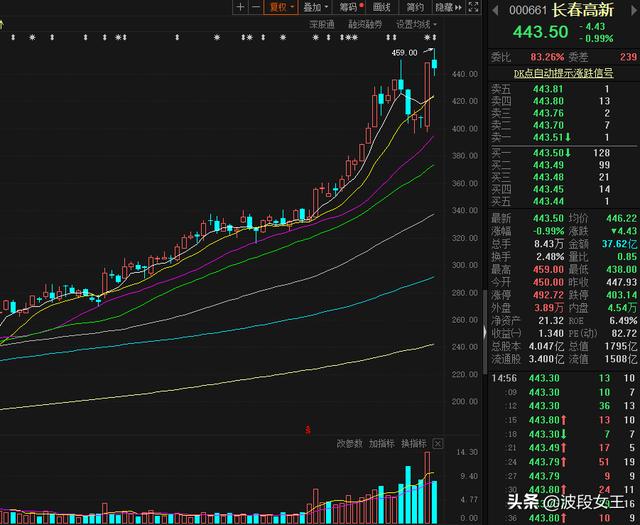Click 隐藏 to hide side panel
640x525 pixels.
point(448,7)
